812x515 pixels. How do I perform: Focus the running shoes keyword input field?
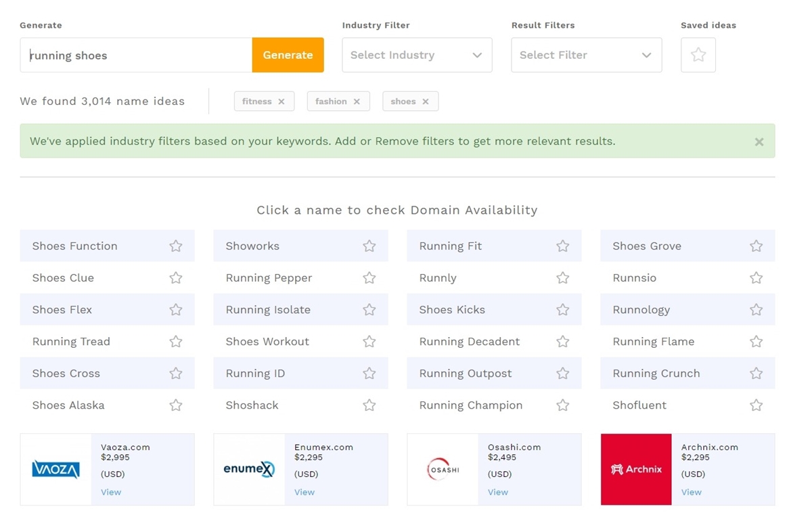pos(135,55)
